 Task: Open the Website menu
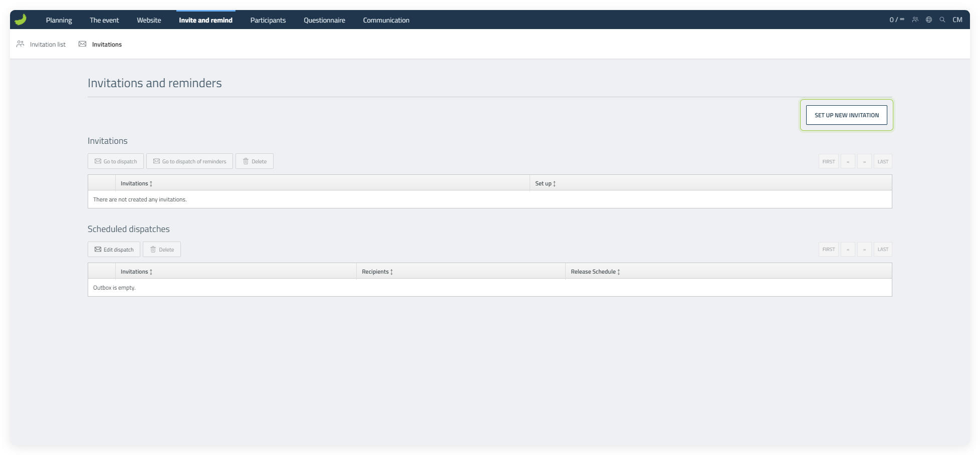click(x=149, y=20)
